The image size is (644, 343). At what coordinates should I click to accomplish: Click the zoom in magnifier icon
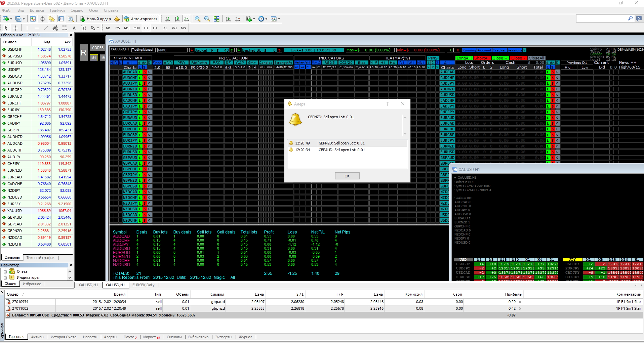pyautogui.click(x=198, y=19)
